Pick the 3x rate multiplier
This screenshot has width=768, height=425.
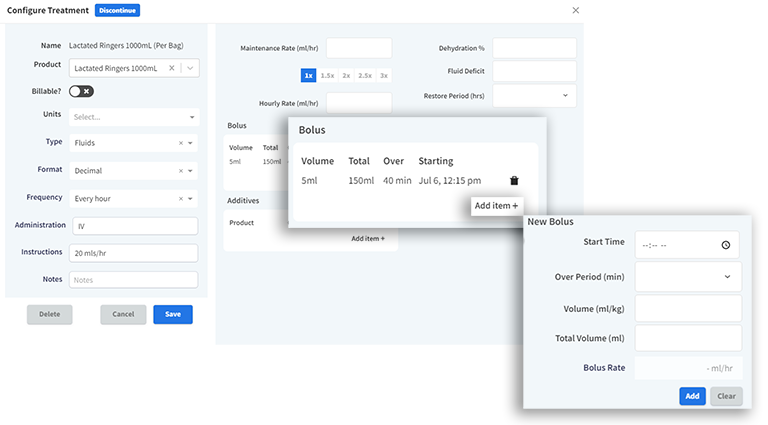coord(384,75)
